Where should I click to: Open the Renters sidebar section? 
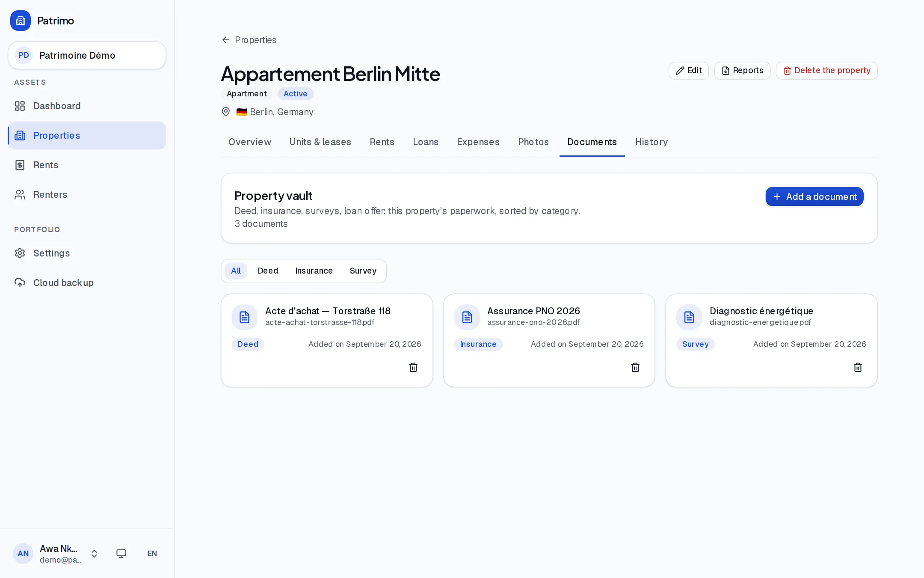coord(87,194)
